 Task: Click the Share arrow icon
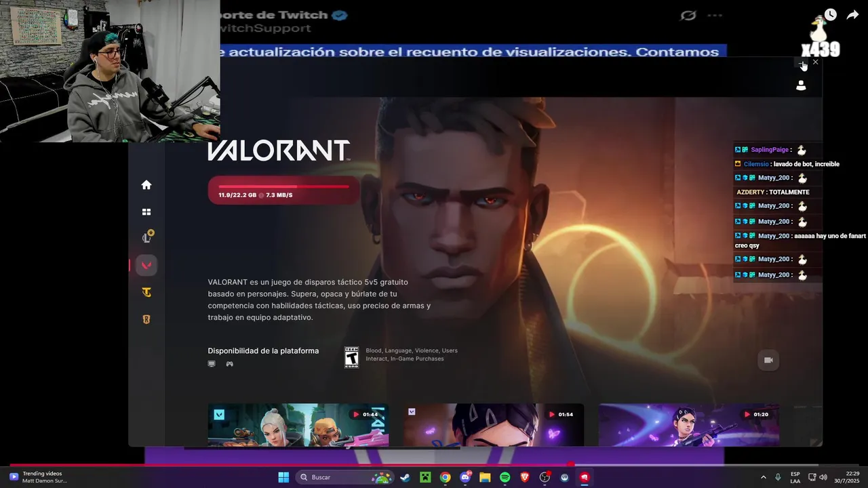tap(852, 15)
